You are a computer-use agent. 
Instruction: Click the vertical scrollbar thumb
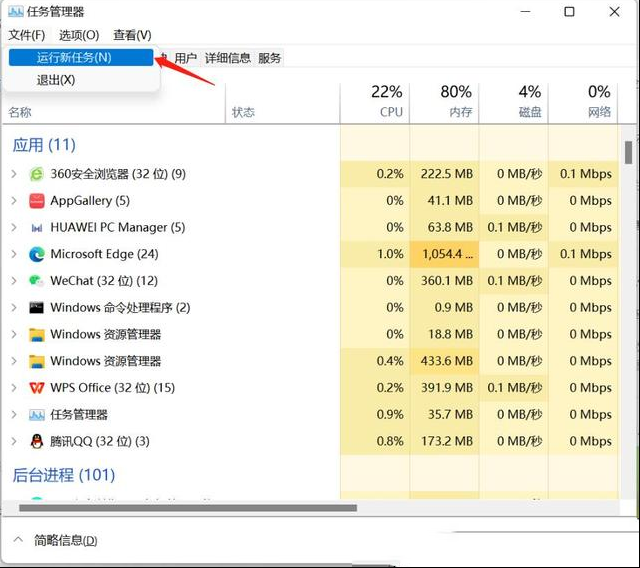tap(628, 153)
